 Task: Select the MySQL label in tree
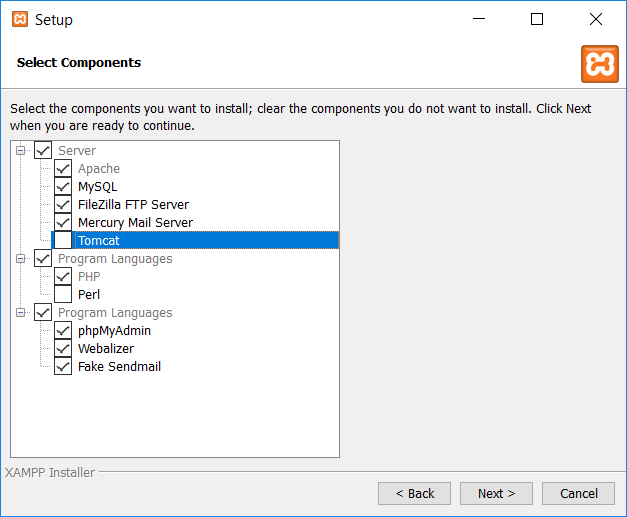[98, 187]
